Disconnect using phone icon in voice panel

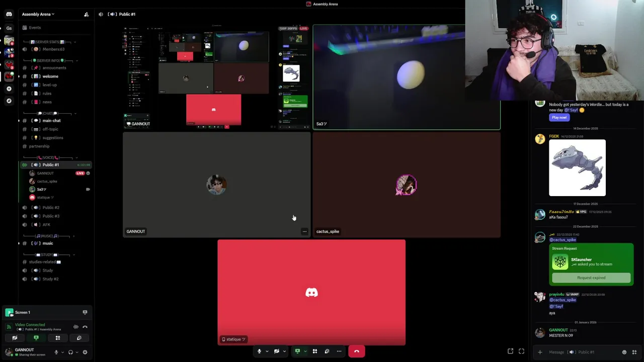[x=85, y=327]
